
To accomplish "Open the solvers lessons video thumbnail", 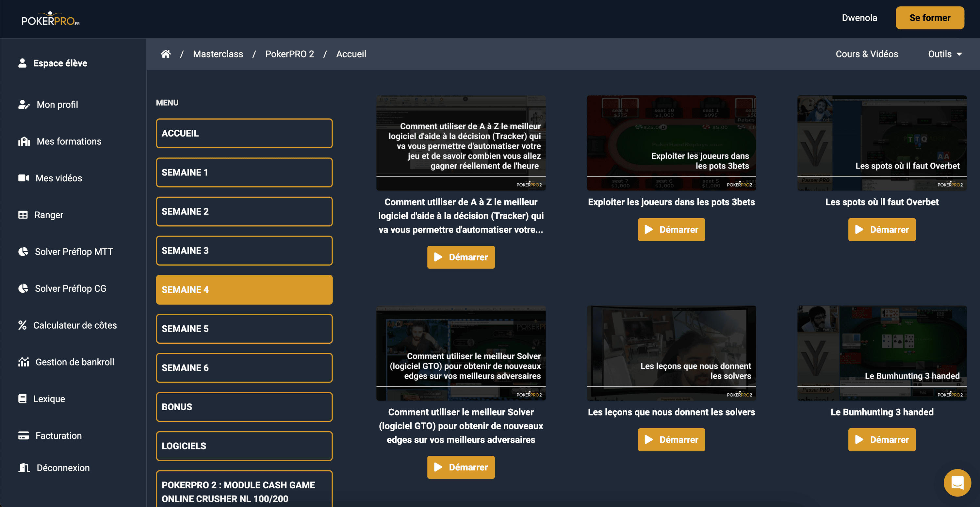I will pyautogui.click(x=671, y=353).
